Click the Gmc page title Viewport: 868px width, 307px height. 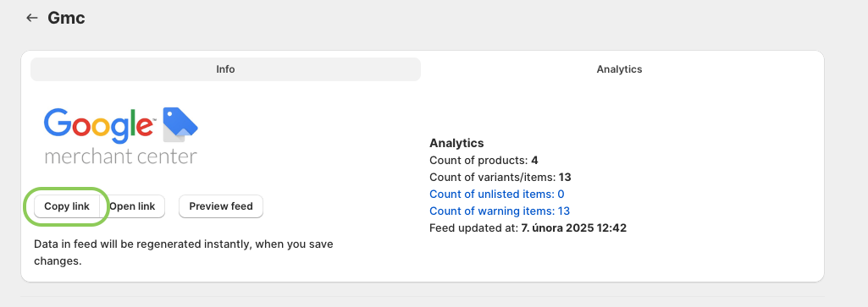pyautogui.click(x=66, y=18)
